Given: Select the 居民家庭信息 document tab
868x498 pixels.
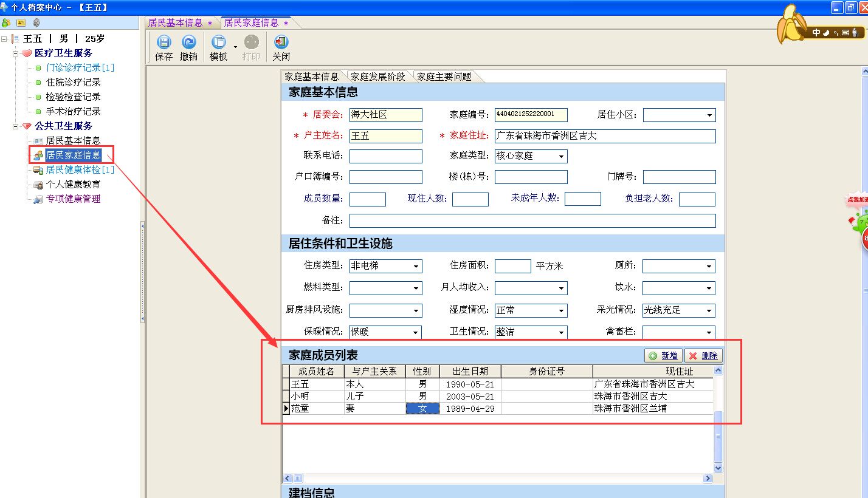Looking at the screenshot, I should 256,22.
